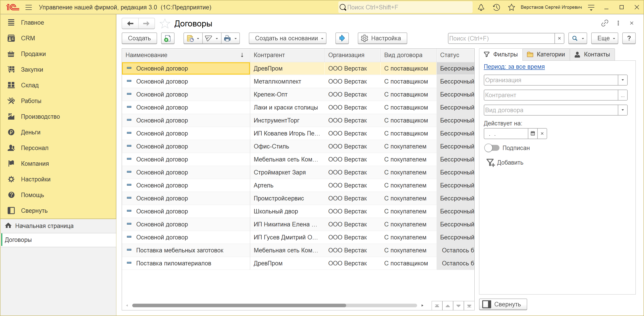Open the Настройка button

coord(382,38)
